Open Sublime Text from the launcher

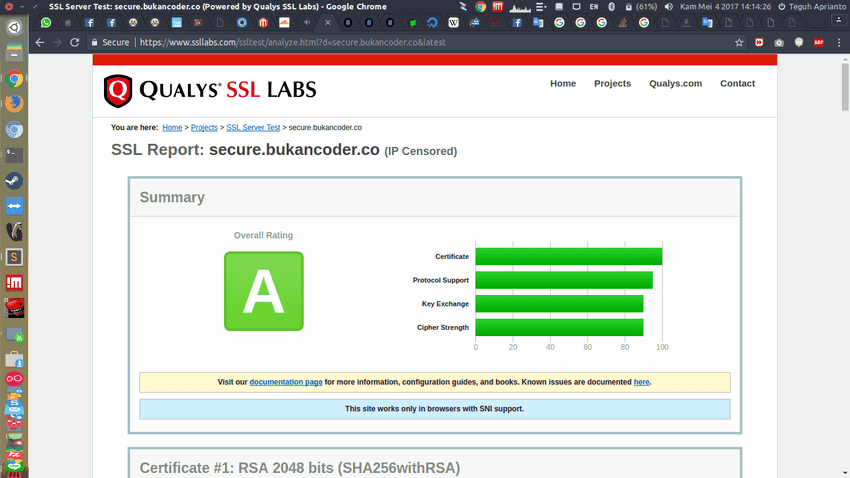(x=14, y=257)
